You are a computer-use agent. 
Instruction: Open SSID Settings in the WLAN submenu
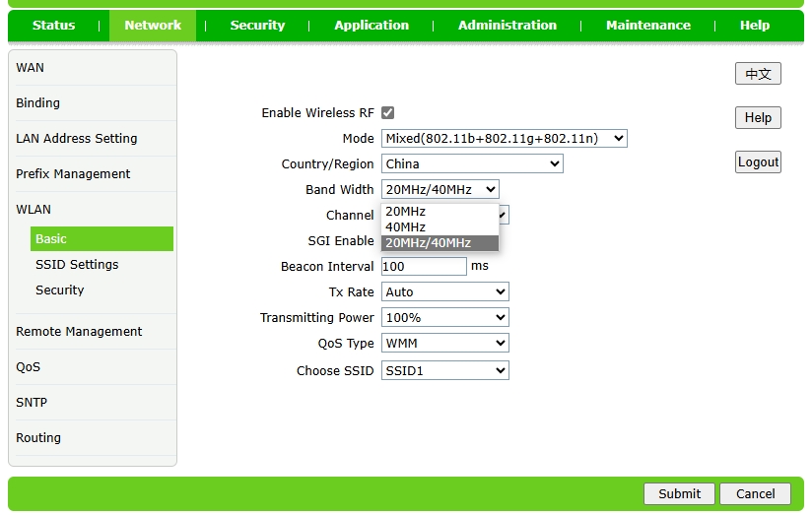(77, 265)
